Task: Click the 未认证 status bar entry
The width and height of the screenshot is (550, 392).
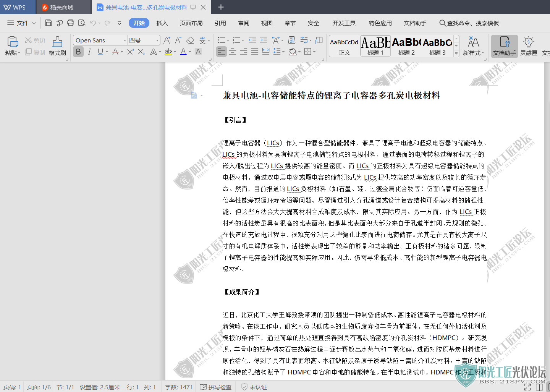Action: (254, 387)
